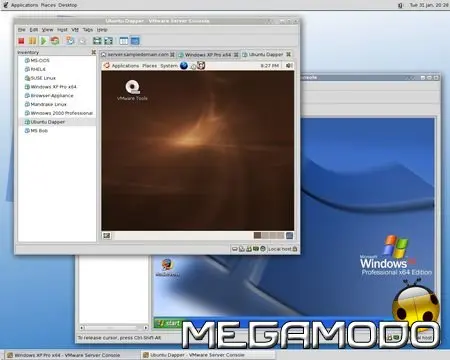Click the sound device status icon
The image size is (450, 360).
(x=256, y=249)
